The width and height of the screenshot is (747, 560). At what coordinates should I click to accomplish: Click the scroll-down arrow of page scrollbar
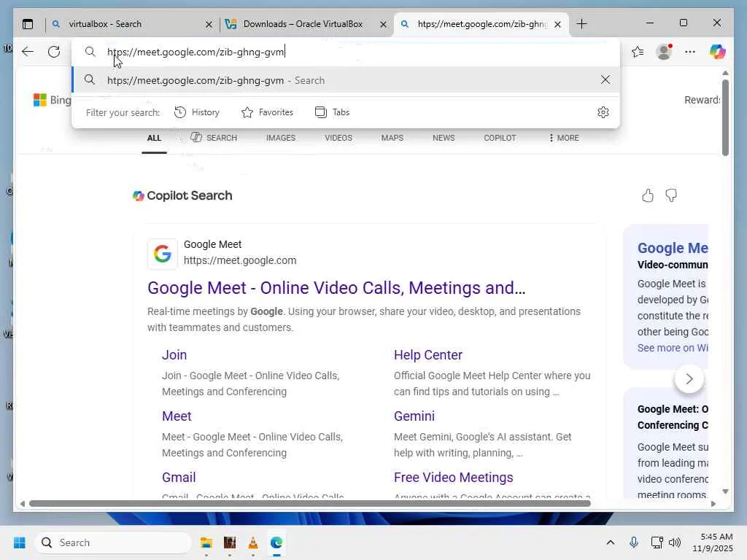[x=725, y=491]
